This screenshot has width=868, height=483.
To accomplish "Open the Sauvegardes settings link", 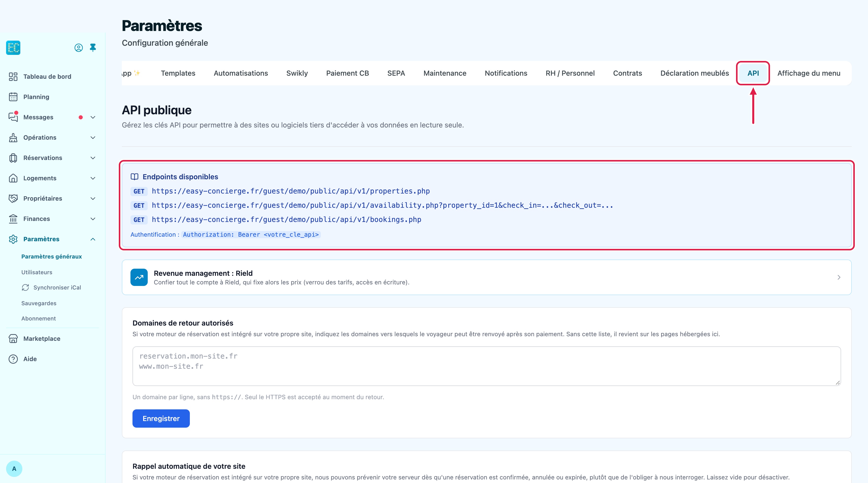I will click(39, 303).
